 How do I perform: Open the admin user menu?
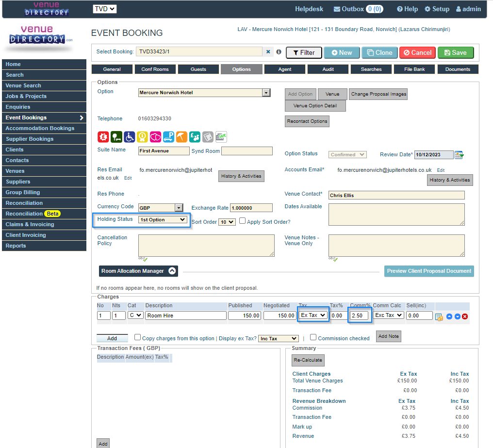coord(468,9)
